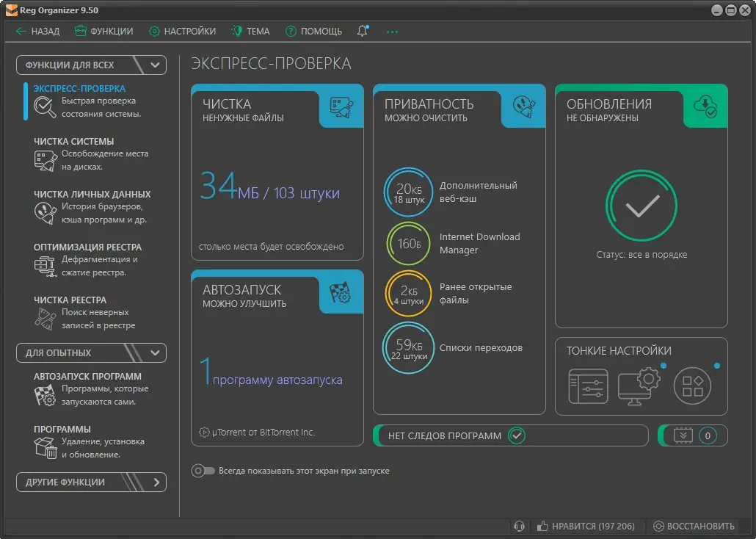The width and height of the screenshot is (756, 539).
Task: Click the circled 0 counter badge
Action: [x=708, y=435]
